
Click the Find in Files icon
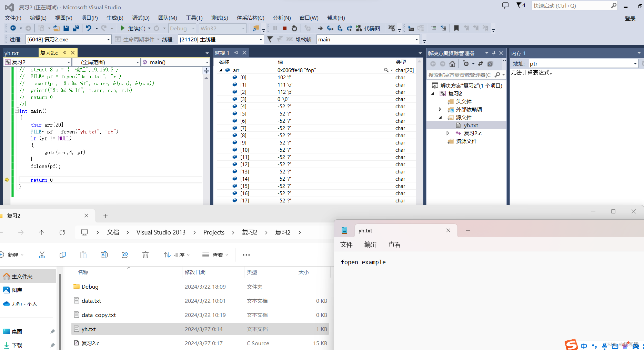click(255, 28)
